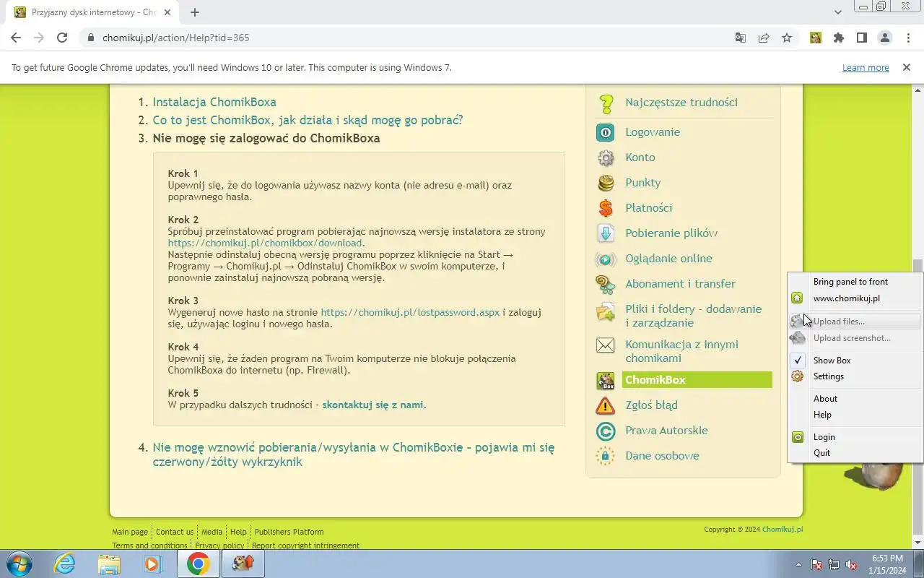Open the Chrome extensions puzzle icon
Image resolution: width=924 pixels, height=578 pixels.
click(x=839, y=38)
